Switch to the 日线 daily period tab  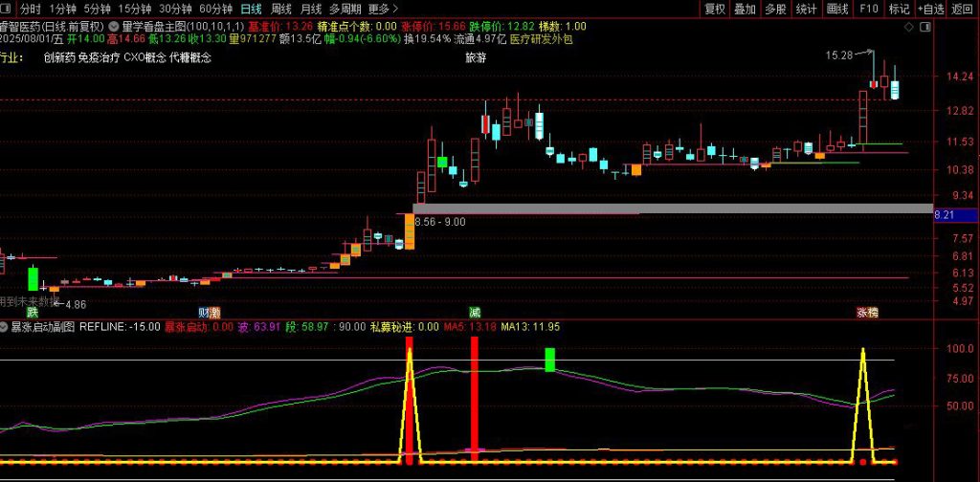(x=251, y=9)
